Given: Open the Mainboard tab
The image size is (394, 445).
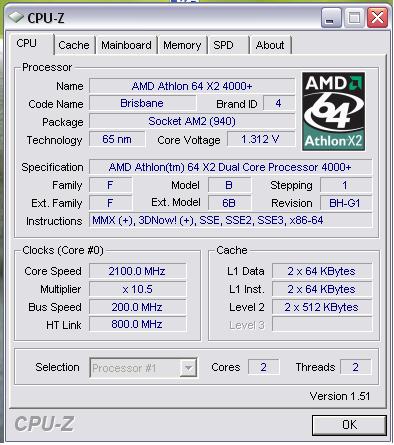Looking at the screenshot, I should (126, 45).
